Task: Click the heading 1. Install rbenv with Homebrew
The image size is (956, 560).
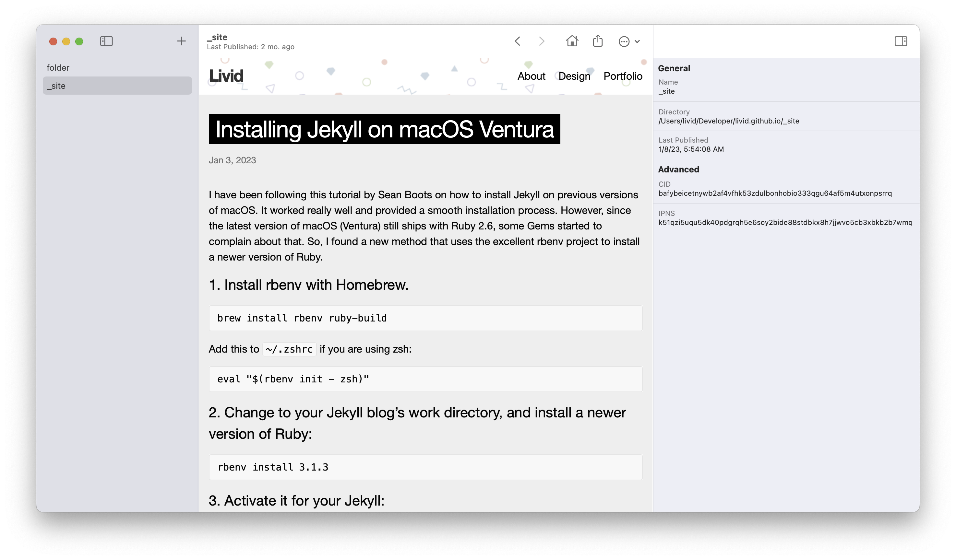Action: click(x=308, y=285)
